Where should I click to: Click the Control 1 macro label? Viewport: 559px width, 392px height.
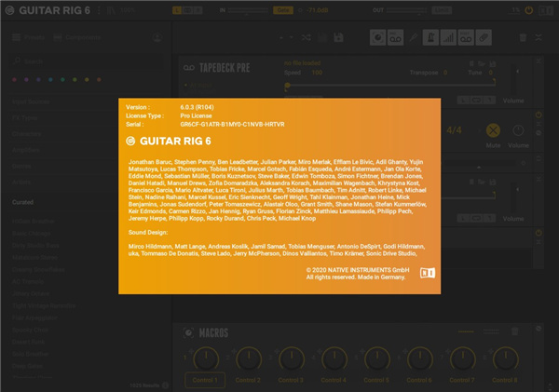tap(205, 380)
